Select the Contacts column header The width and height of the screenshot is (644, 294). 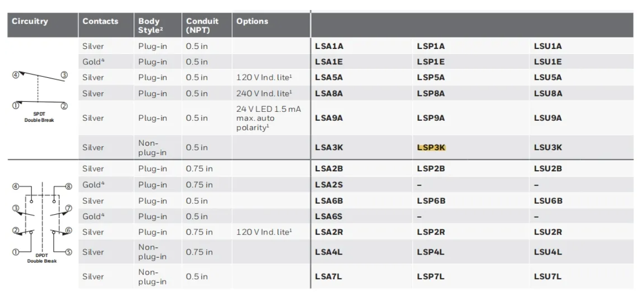(100, 21)
